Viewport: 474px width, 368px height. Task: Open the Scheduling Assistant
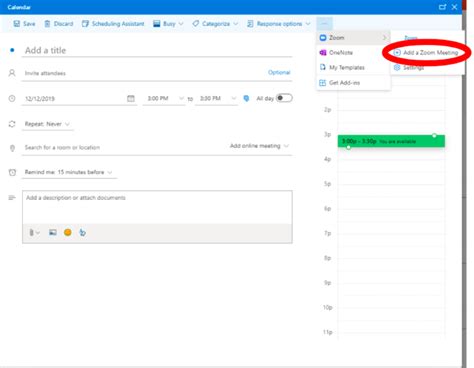pyautogui.click(x=113, y=24)
